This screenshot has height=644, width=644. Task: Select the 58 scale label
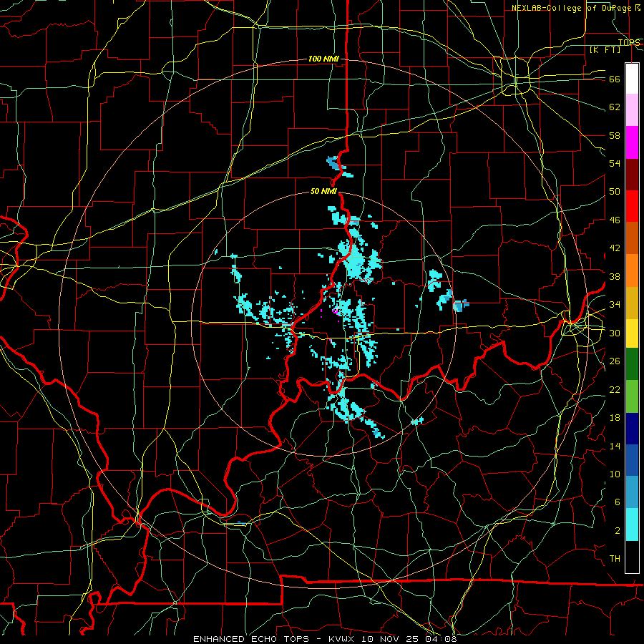615,135
